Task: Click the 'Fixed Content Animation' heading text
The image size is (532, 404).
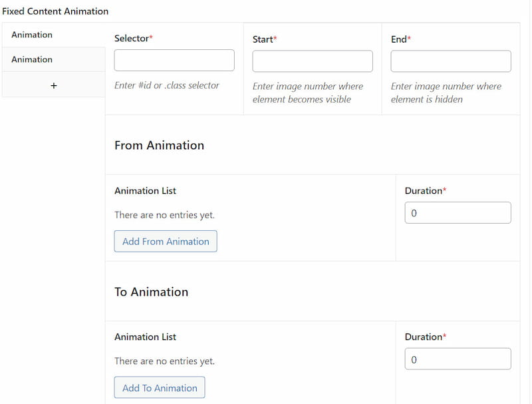Action: pyautogui.click(x=55, y=11)
